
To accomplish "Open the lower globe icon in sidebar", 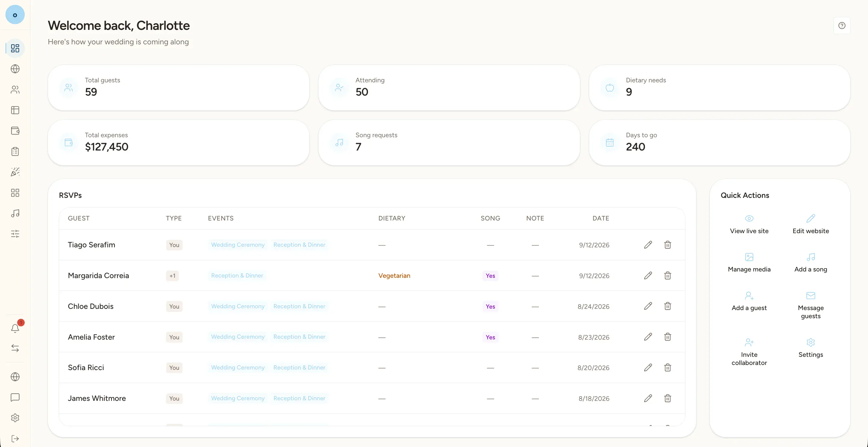I will [x=15, y=376].
